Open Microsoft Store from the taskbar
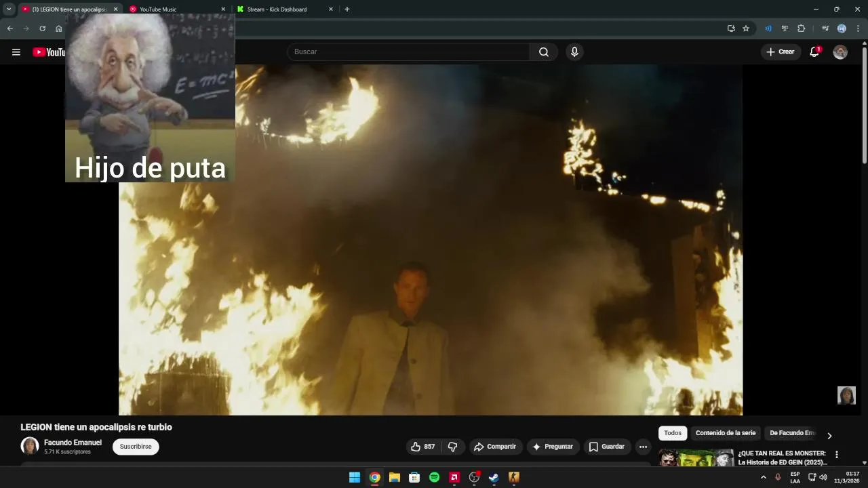868x488 pixels. click(414, 477)
